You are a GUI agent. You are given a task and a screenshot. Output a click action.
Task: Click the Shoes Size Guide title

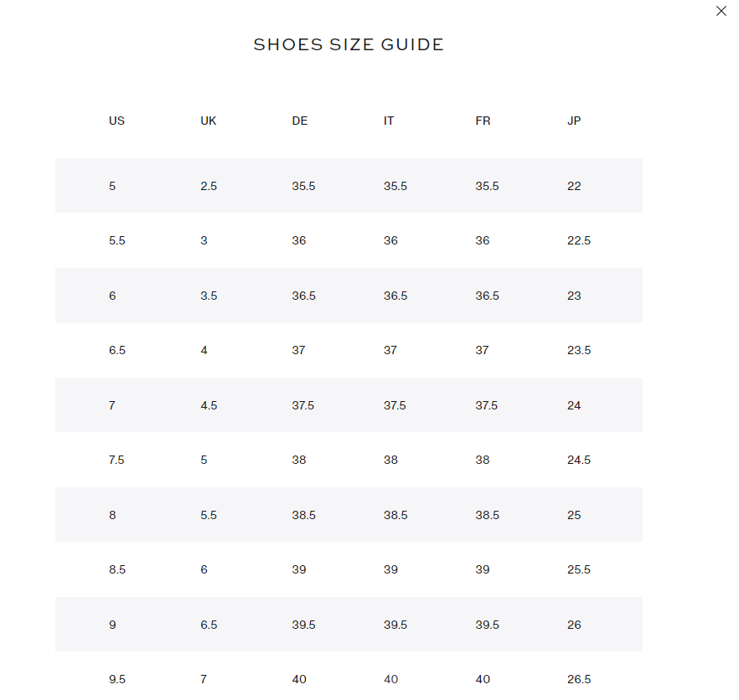(x=349, y=45)
